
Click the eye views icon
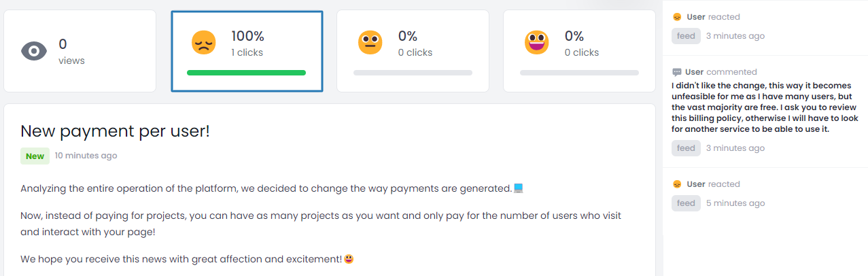pyautogui.click(x=34, y=51)
